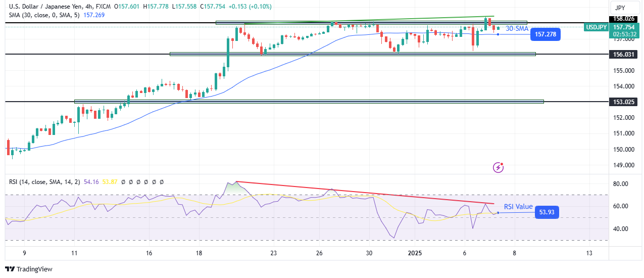Click 154.000 on the price axis

(623, 86)
